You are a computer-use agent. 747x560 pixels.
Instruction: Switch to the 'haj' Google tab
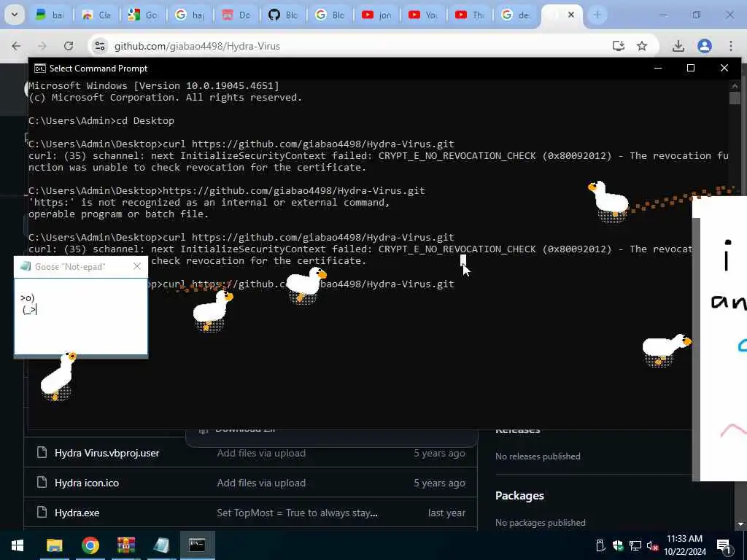[190, 15]
